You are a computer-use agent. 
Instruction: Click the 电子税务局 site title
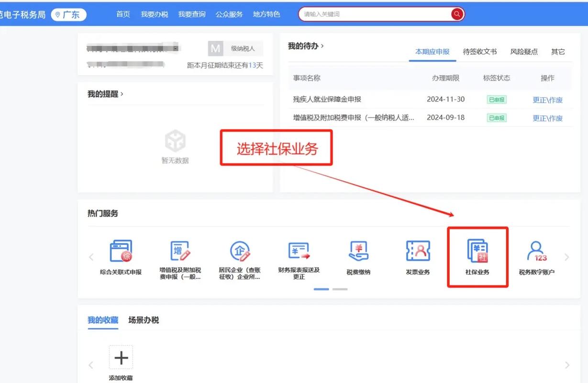[22, 15]
